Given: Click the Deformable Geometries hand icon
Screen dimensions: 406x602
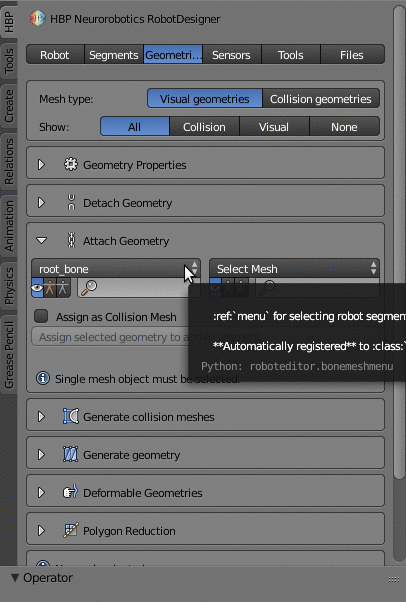Looking at the screenshot, I should (x=71, y=492).
